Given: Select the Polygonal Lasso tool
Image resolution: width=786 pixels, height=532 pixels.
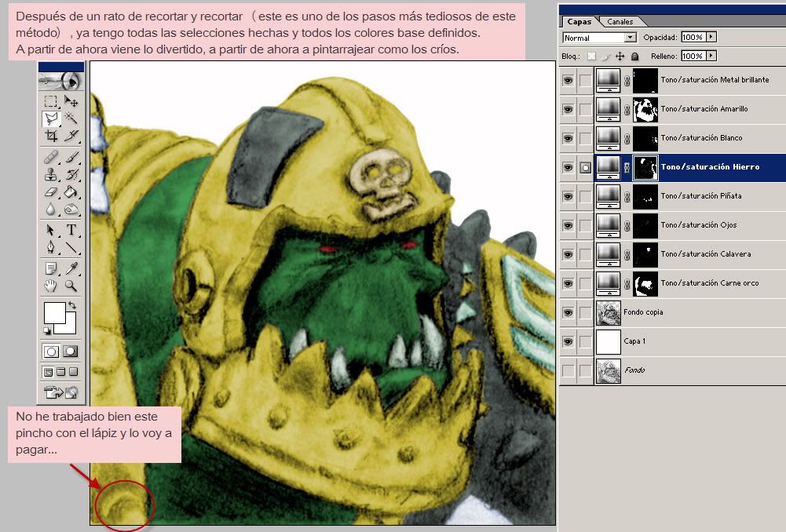Looking at the screenshot, I should (x=50, y=118).
